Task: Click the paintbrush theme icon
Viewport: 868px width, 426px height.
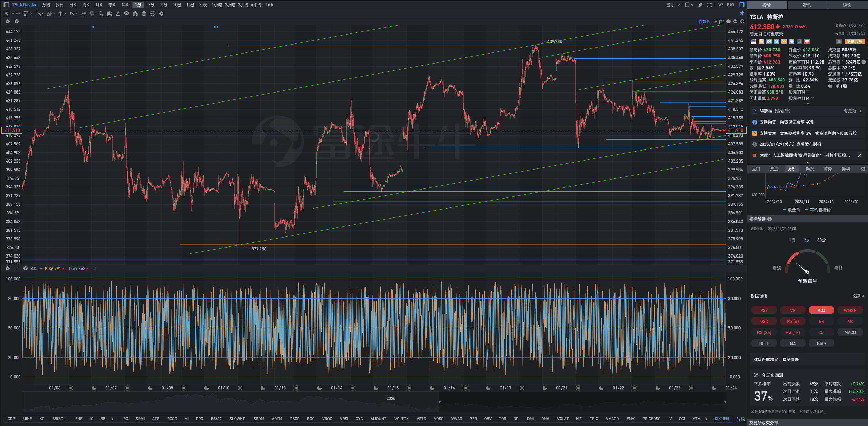Action: (x=700, y=5)
